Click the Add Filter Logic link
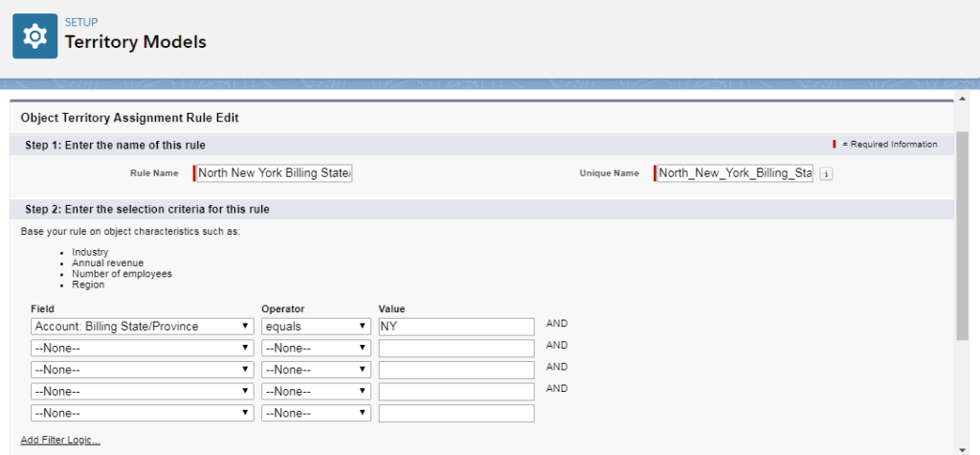This screenshot has width=980, height=455. (60, 441)
